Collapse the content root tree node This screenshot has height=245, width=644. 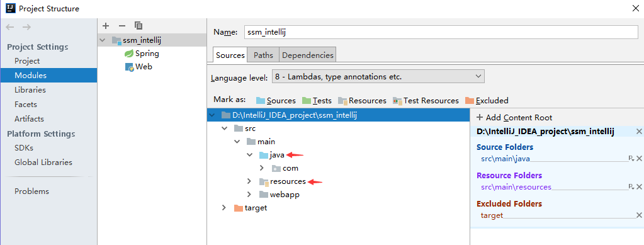click(212, 115)
